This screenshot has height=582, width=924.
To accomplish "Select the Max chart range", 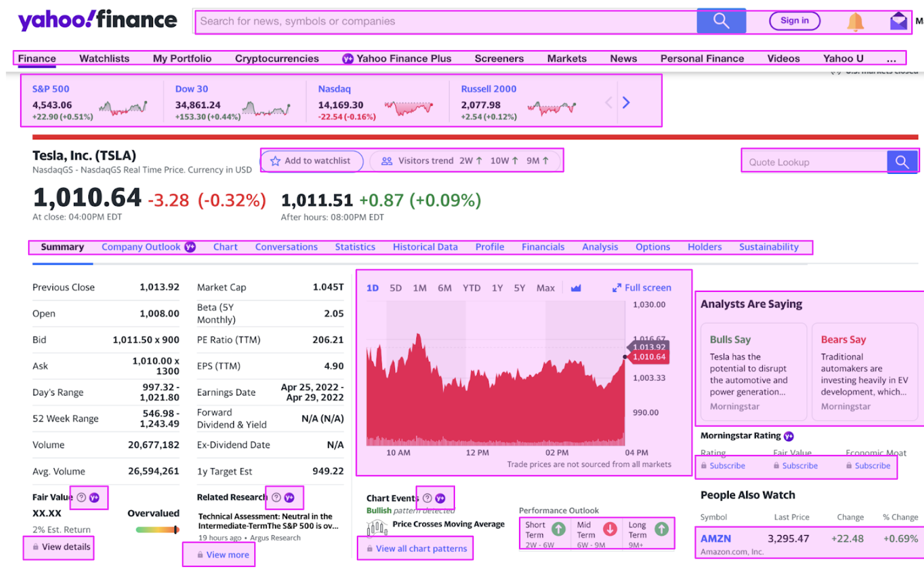I will [546, 288].
